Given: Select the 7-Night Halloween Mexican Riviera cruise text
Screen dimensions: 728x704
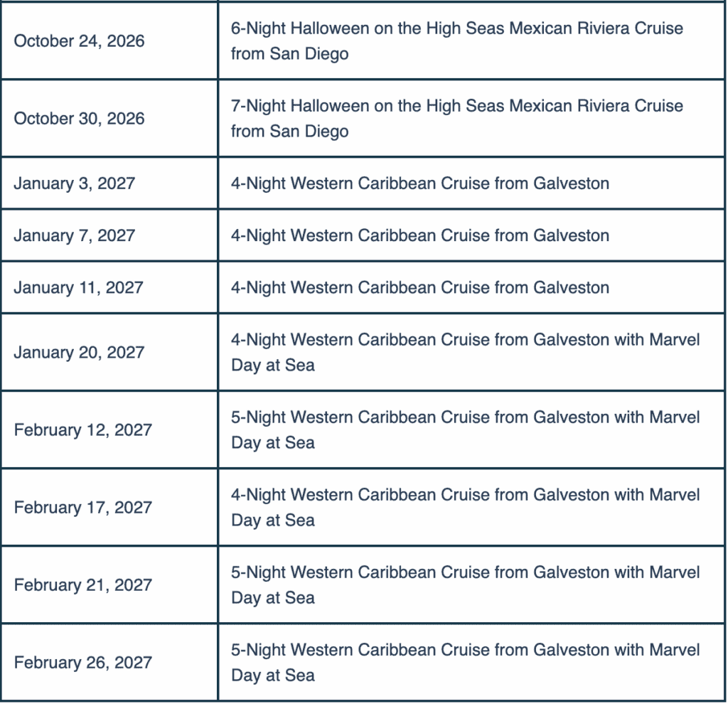Looking at the screenshot, I should 456,119.
